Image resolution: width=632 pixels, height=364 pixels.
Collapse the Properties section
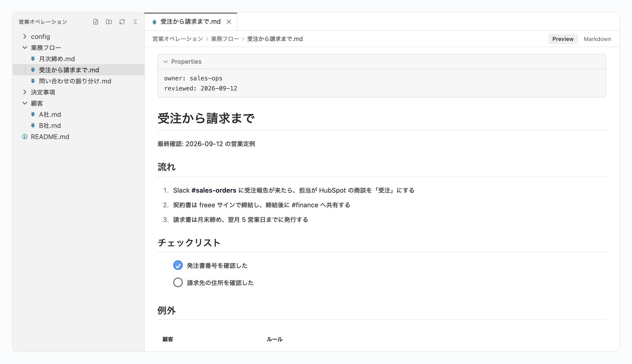click(166, 62)
